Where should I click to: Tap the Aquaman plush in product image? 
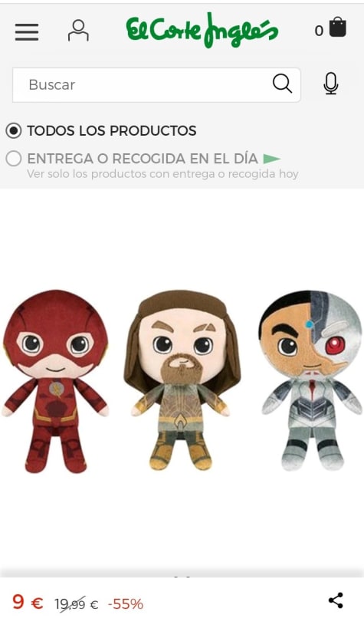[x=181, y=380]
